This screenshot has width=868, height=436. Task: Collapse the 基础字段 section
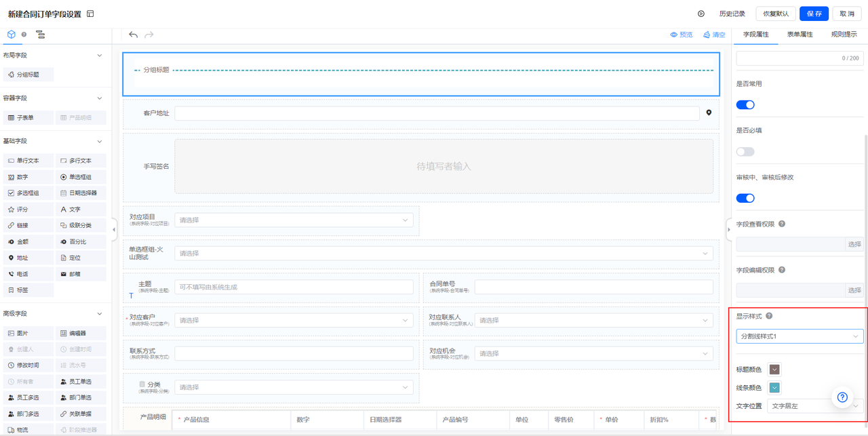(x=100, y=142)
